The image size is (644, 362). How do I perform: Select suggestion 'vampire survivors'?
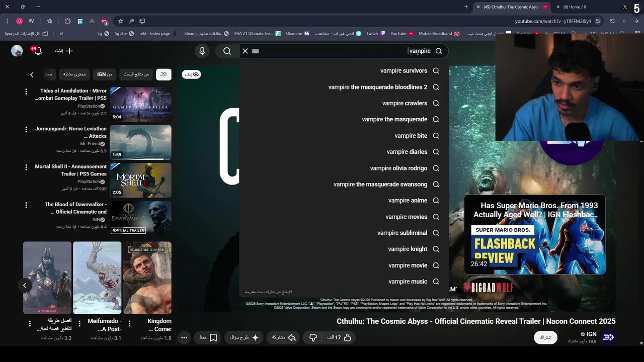344,71
